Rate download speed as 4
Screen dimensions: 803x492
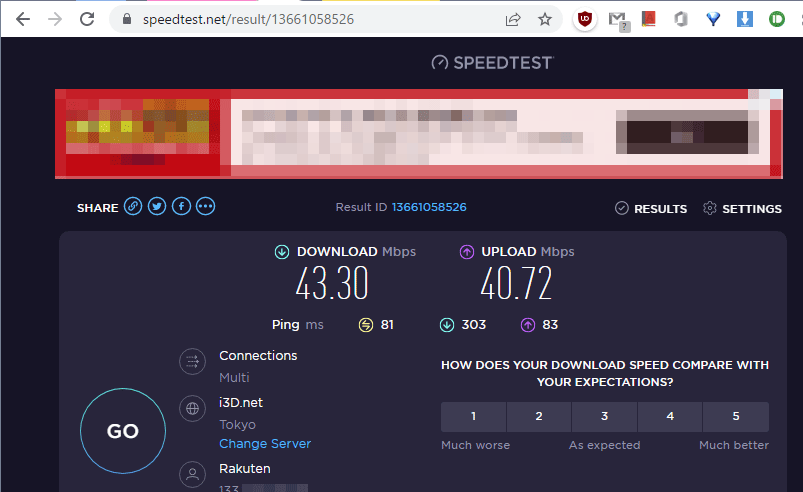click(670, 416)
